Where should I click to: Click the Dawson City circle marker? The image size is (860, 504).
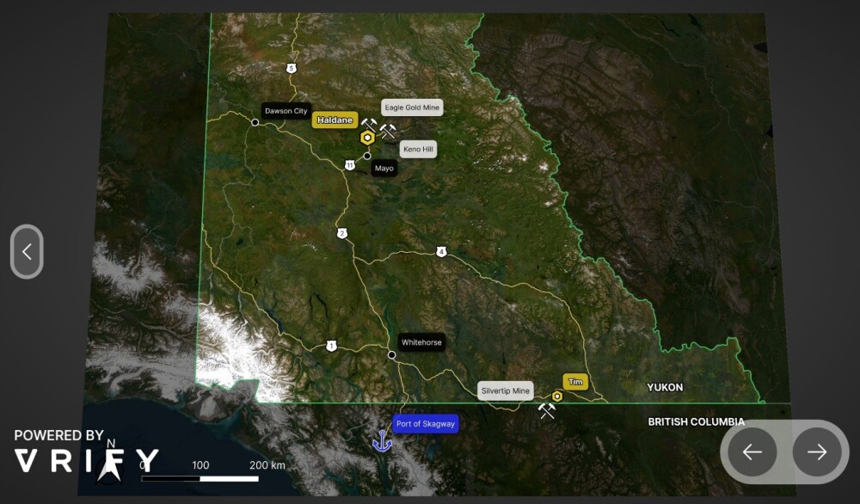pos(255,122)
